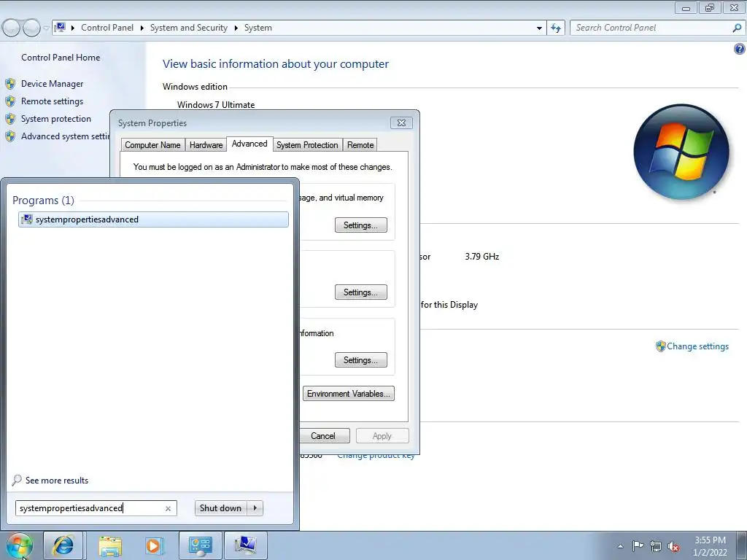Click Change settings link
747x560 pixels.
point(697,346)
